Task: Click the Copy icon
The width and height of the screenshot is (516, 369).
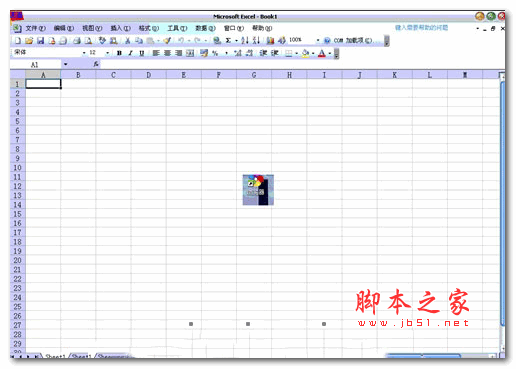Action: point(139,41)
